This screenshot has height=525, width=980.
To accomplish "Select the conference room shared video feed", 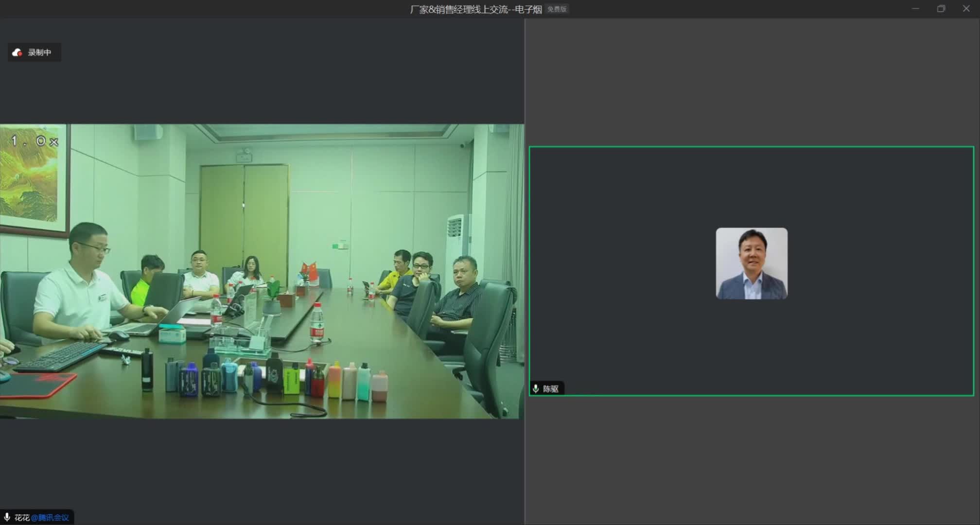I will (262, 271).
